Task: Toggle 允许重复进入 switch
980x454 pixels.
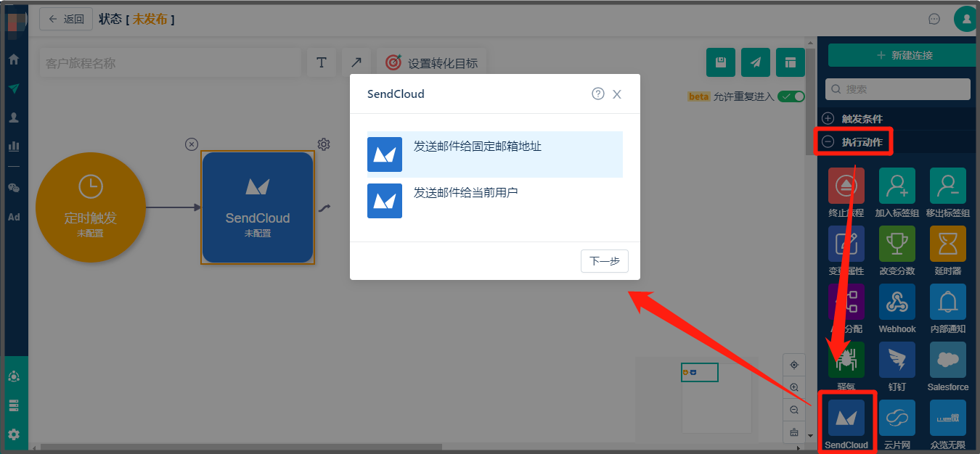Action: tap(791, 96)
